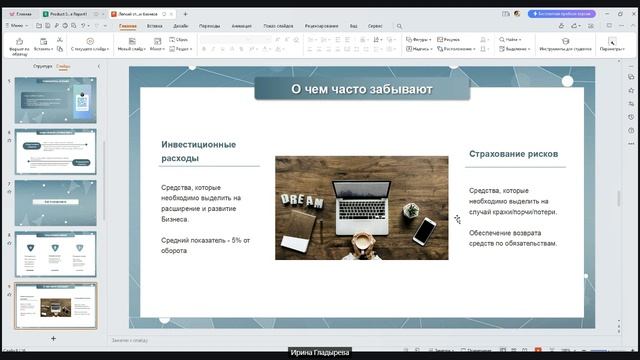Open student tools (Инструменты для студентов)
This screenshot has height=360, width=640.
pyautogui.click(x=565, y=44)
